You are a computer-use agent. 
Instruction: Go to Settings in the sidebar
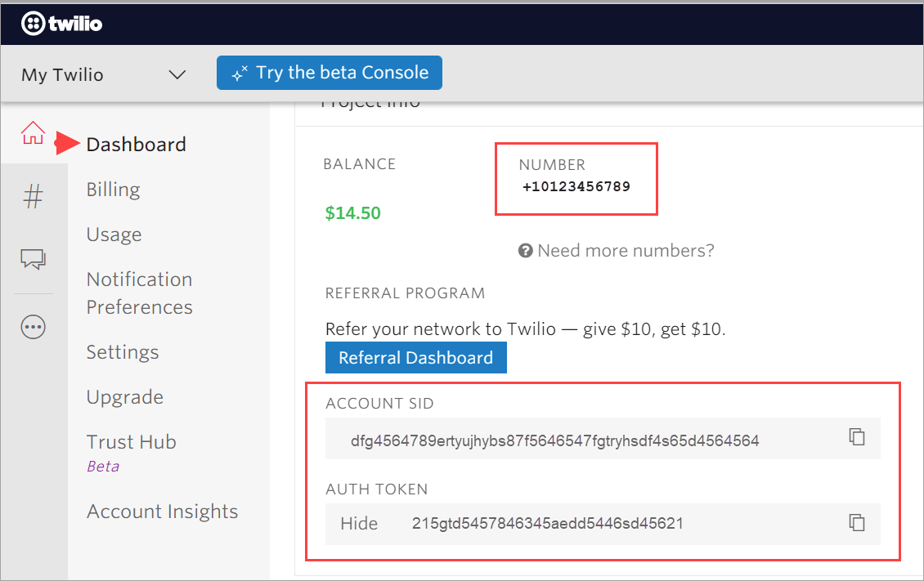[123, 352]
